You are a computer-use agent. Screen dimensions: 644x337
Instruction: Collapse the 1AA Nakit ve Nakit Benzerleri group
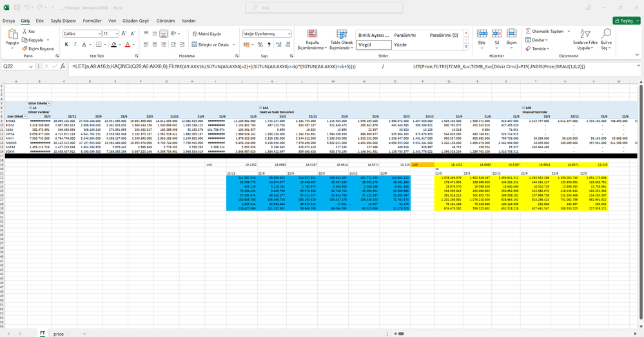(x=260, y=108)
